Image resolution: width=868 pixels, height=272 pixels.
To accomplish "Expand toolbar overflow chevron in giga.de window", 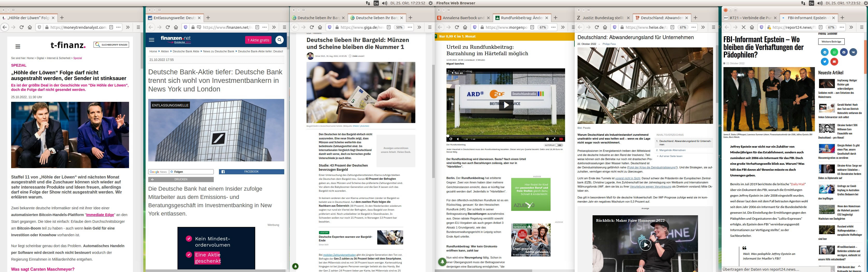I will click(x=419, y=27).
